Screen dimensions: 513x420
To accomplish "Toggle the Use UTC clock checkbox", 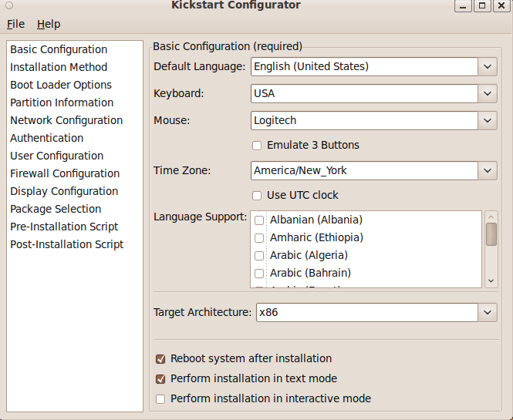I will (x=257, y=196).
